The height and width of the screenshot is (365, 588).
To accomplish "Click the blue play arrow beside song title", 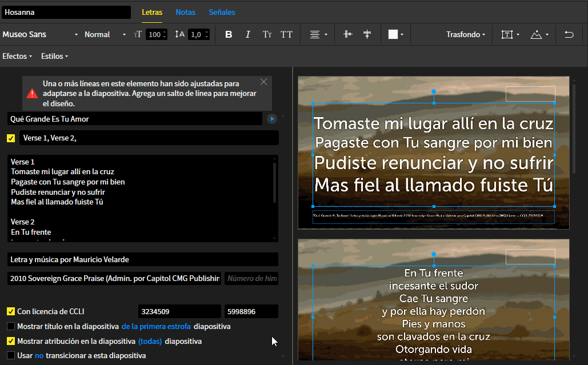I will click(x=272, y=119).
